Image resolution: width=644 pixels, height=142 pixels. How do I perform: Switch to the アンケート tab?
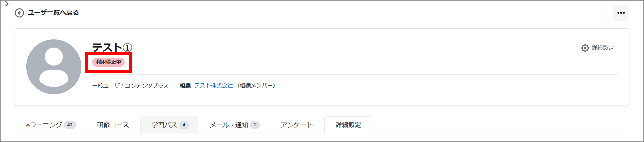point(296,125)
